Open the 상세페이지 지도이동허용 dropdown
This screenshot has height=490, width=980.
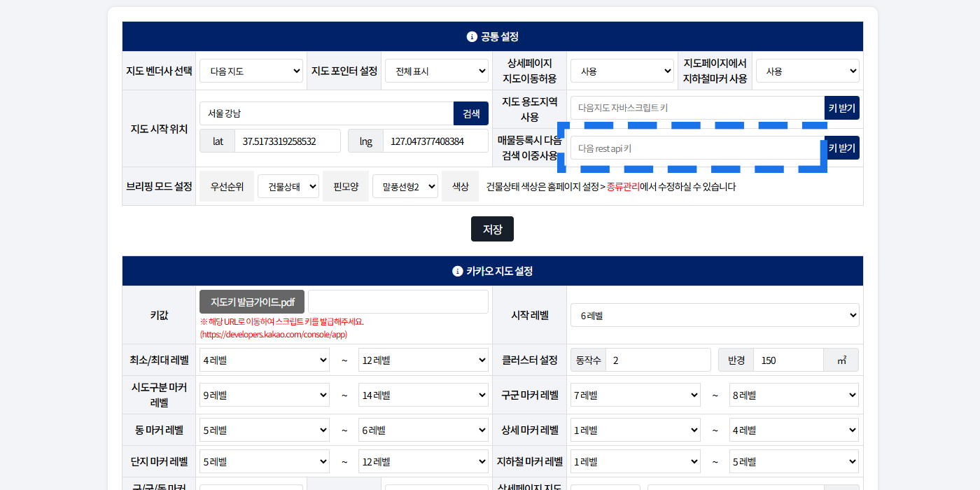coord(622,71)
